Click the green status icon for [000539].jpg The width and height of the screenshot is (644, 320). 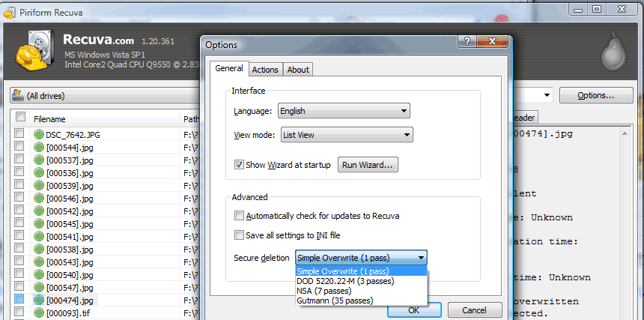[x=39, y=185]
